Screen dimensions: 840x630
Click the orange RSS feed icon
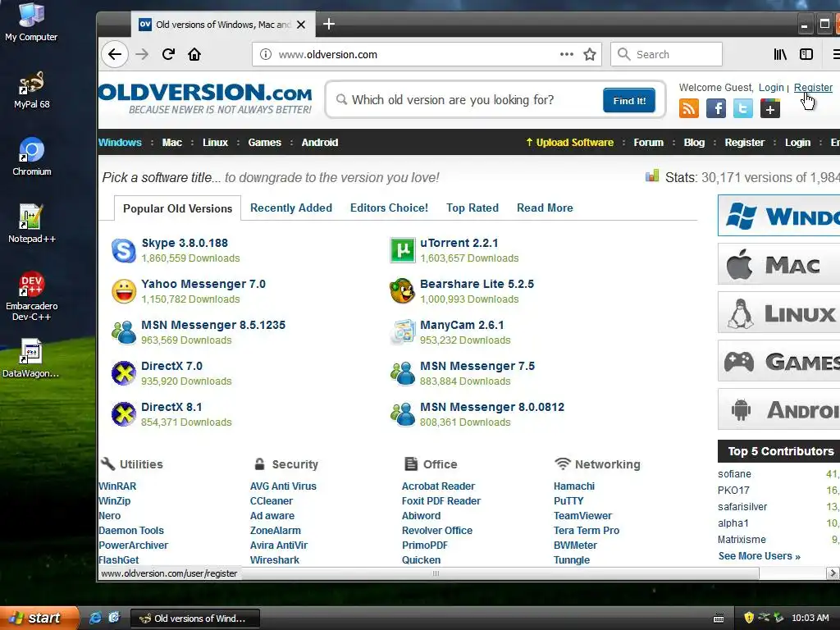tap(689, 109)
